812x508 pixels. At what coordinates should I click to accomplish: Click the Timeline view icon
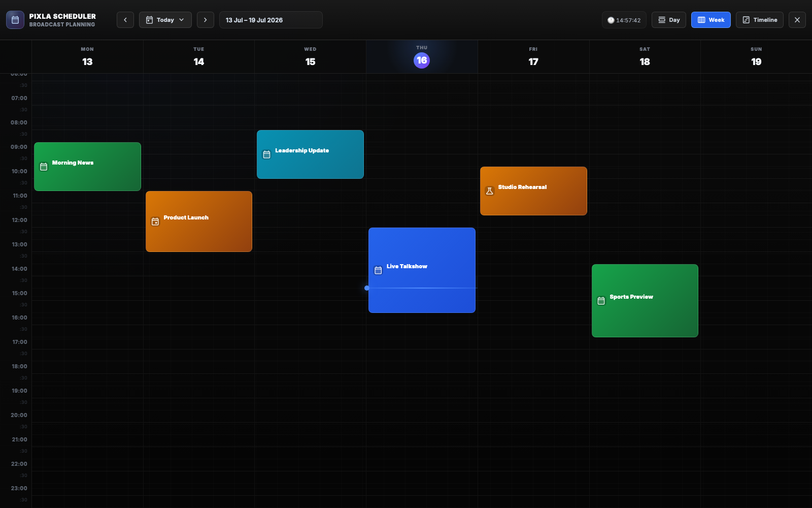pos(746,20)
